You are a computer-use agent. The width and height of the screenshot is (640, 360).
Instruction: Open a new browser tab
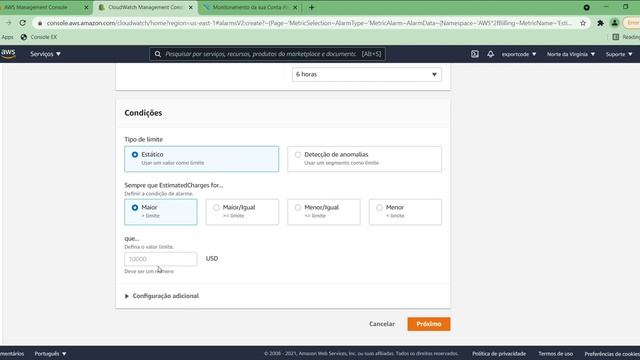tap(312, 7)
